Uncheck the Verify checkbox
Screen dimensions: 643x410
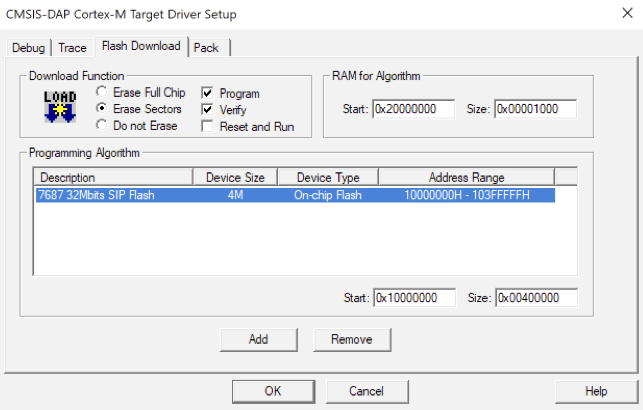pyautogui.click(x=208, y=110)
